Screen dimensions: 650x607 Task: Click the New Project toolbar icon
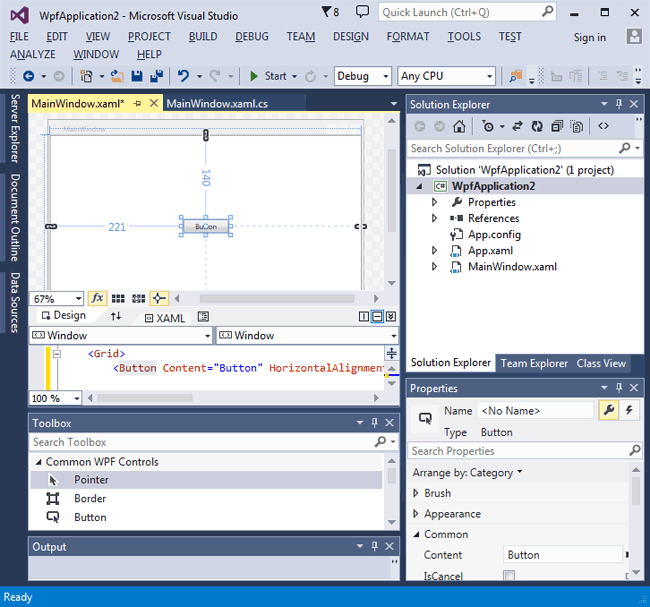click(x=86, y=76)
